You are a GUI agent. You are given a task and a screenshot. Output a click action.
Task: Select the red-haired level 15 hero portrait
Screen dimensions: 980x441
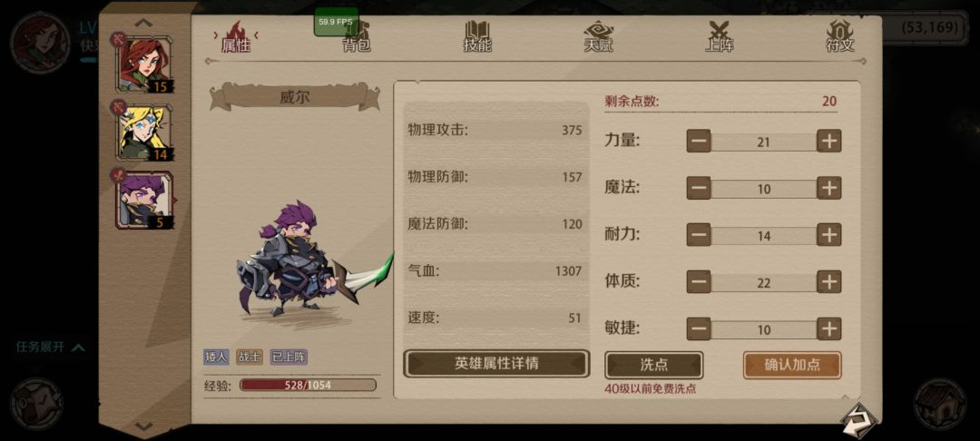coord(143,64)
